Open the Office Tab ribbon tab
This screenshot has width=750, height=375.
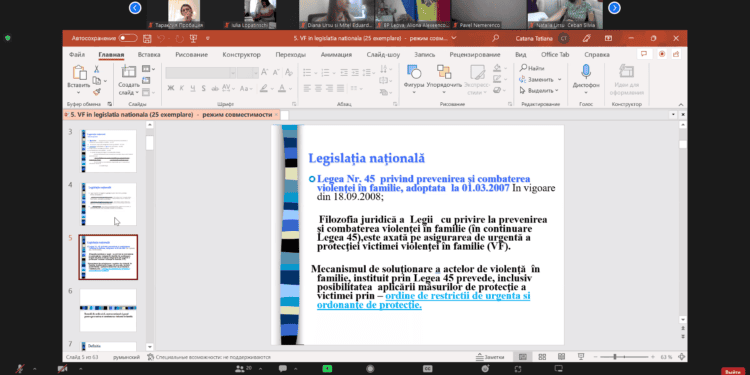tap(555, 55)
